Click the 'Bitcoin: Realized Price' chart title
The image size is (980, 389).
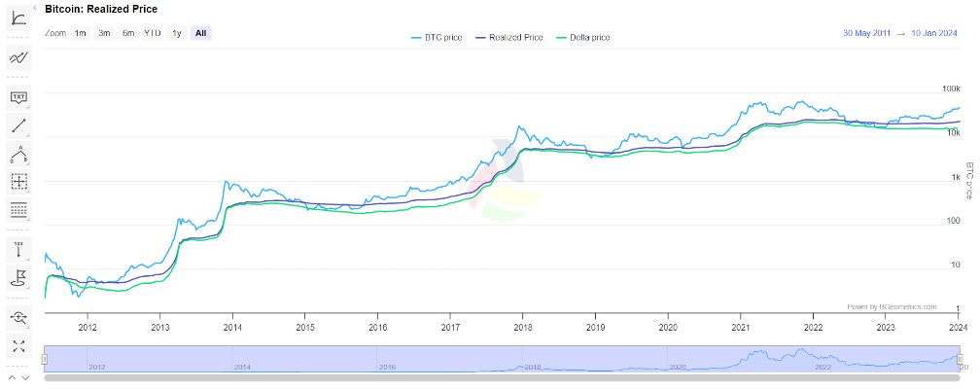(101, 9)
